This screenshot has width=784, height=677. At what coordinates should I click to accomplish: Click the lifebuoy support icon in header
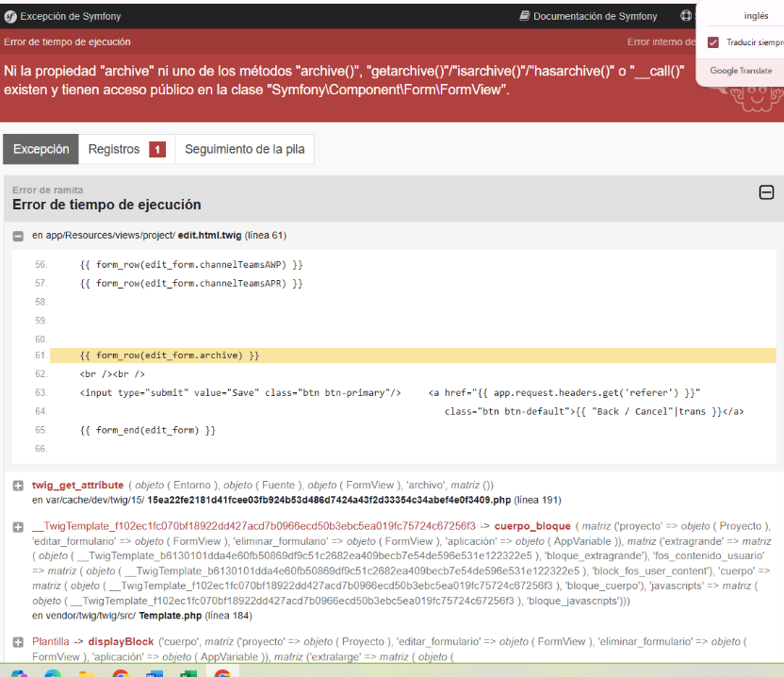click(x=685, y=16)
